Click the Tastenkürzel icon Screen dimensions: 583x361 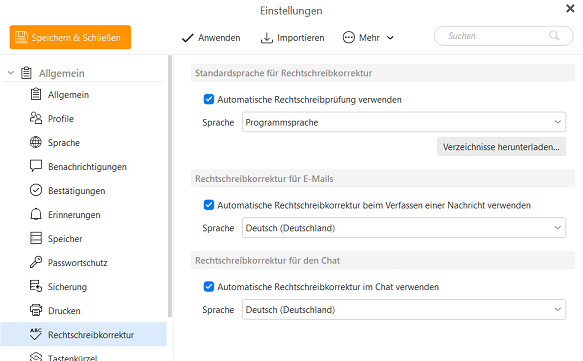point(36,357)
